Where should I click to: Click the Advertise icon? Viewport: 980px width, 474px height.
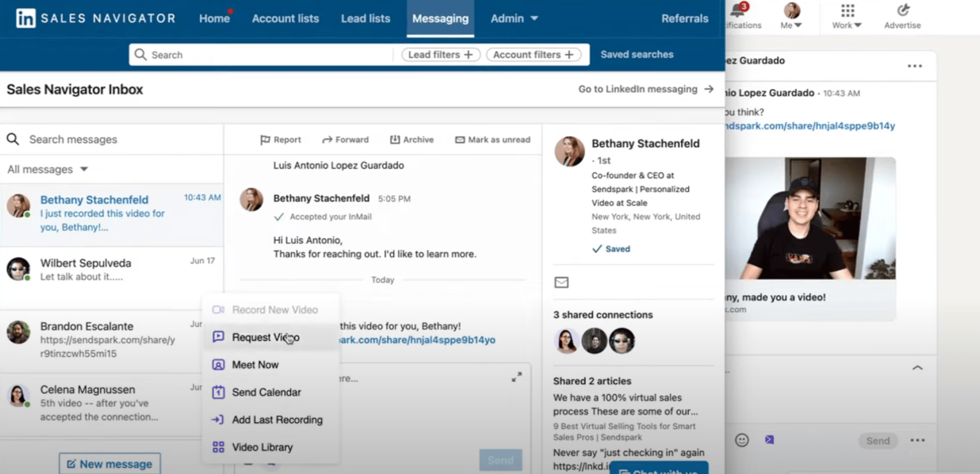pyautogui.click(x=903, y=10)
